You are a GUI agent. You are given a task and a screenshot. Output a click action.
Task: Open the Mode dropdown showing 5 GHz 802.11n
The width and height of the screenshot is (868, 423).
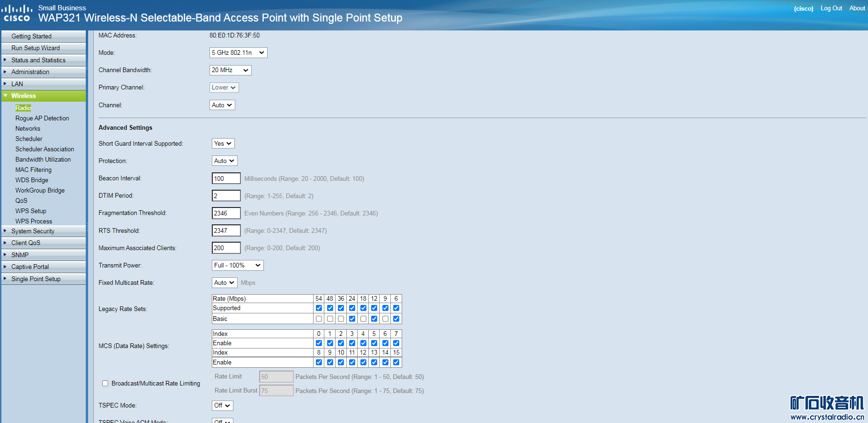tap(238, 52)
